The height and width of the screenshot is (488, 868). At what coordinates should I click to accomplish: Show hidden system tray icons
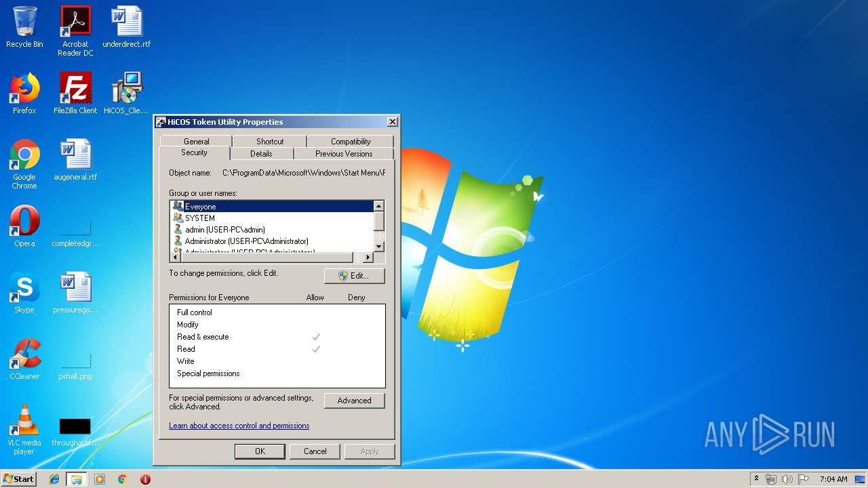coord(756,479)
